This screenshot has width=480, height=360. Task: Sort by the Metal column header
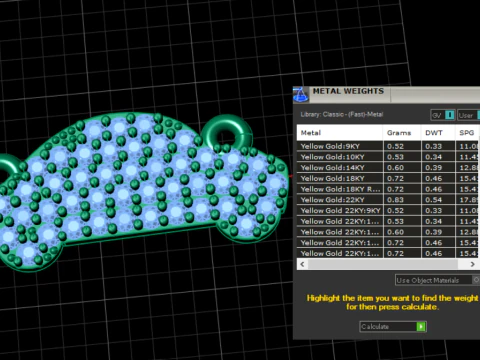pos(340,133)
